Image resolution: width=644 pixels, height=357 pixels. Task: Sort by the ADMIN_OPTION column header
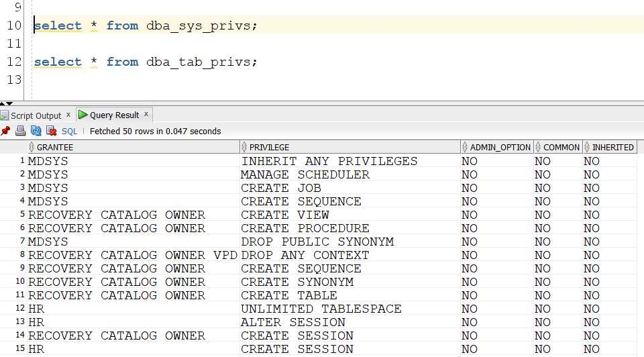pyautogui.click(x=500, y=147)
